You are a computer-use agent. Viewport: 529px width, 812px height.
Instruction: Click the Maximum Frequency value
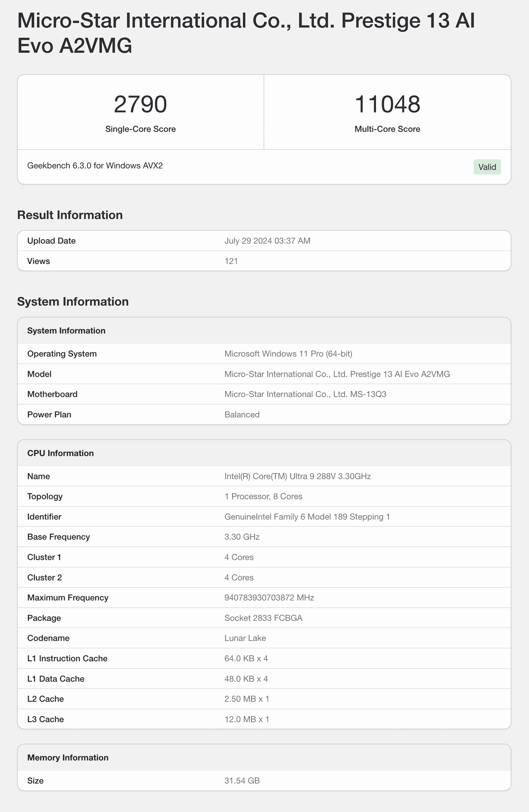pyautogui.click(x=269, y=598)
